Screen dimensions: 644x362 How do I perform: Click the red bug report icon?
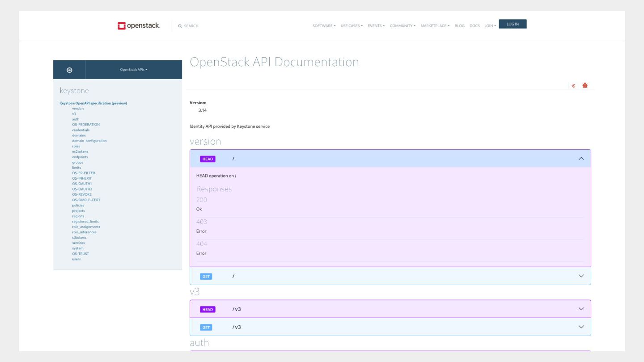tap(585, 85)
